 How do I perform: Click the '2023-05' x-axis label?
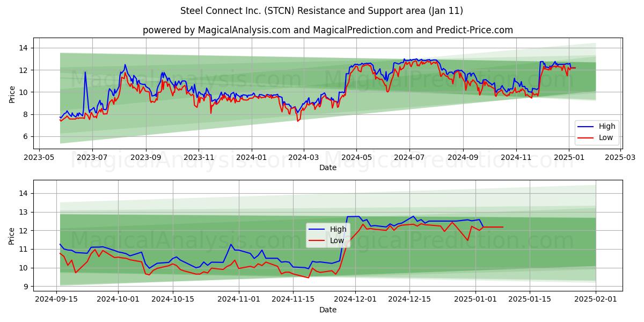coord(40,158)
